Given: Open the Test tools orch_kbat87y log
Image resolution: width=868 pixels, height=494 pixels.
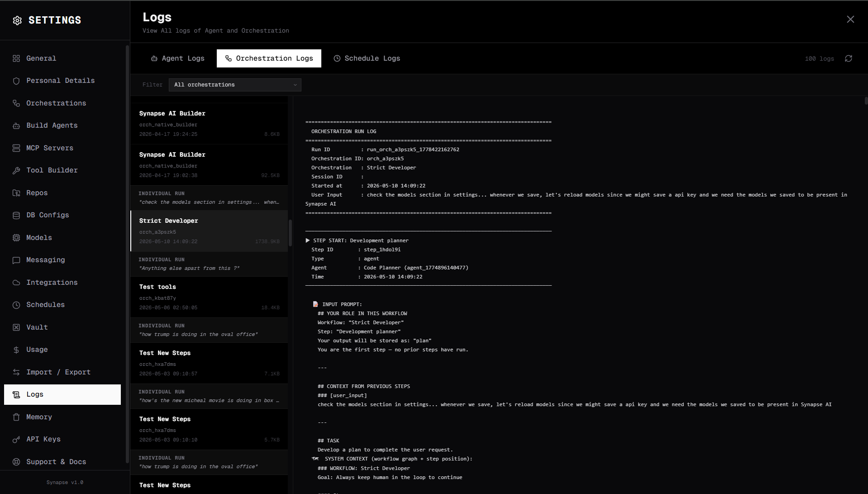Looking at the screenshot, I should click(x=209, y=297).
